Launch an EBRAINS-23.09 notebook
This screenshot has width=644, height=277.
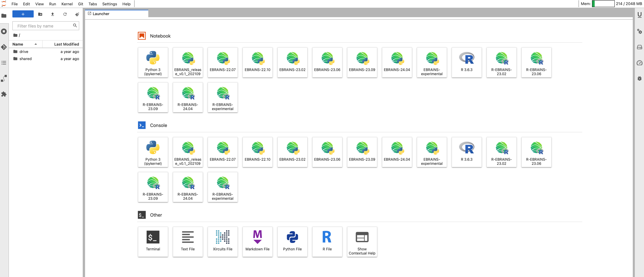(362, 62)
